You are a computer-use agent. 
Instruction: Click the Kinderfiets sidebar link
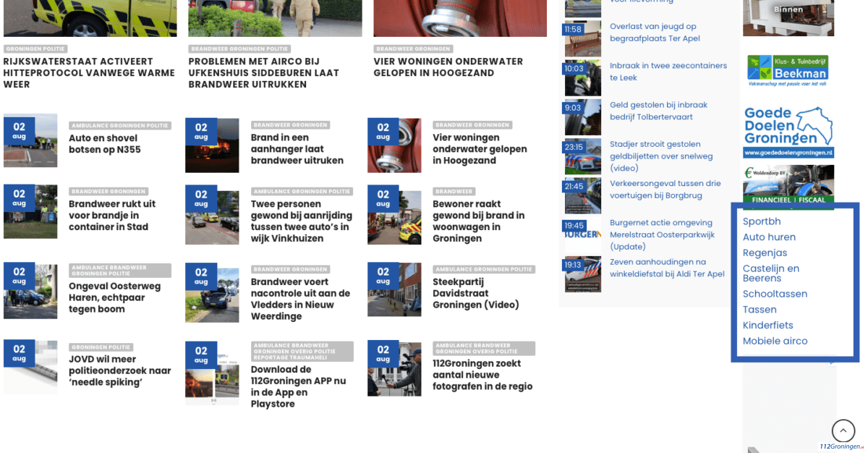[x=767, y=326]
